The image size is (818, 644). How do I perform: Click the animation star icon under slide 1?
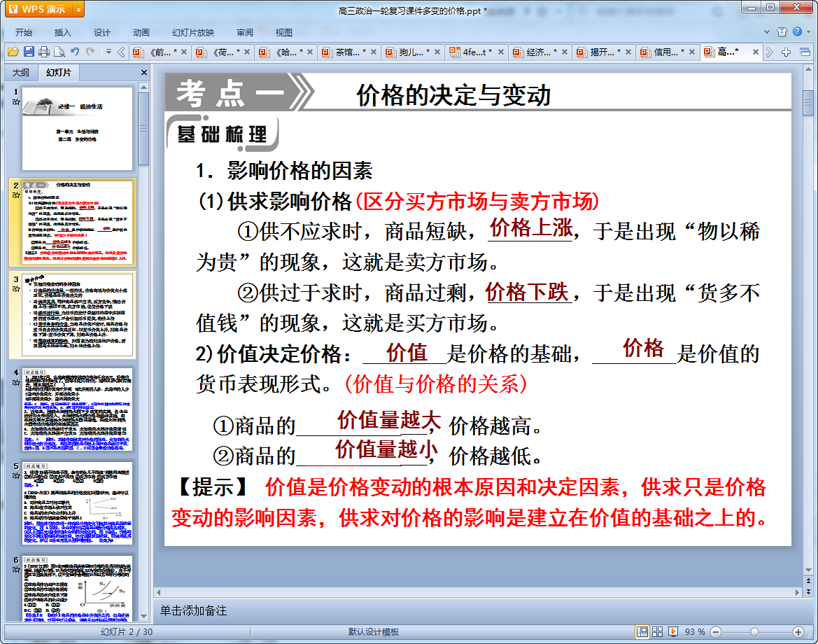point(16,102)
